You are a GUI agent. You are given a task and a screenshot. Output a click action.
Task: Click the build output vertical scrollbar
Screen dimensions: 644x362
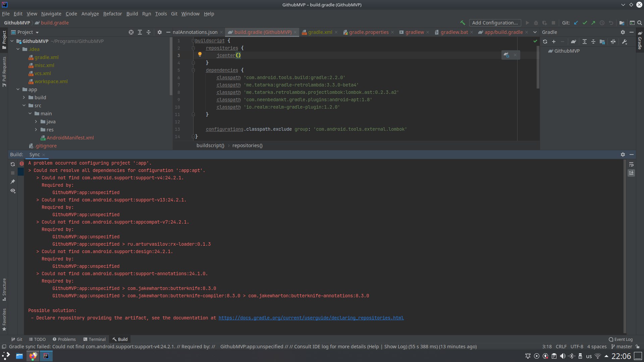click(625, 245)
